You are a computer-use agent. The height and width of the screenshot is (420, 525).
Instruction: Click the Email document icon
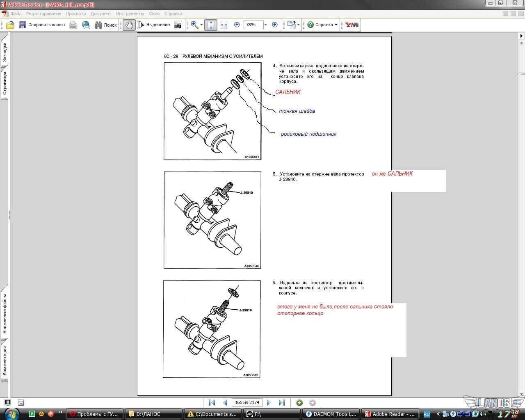86,25
